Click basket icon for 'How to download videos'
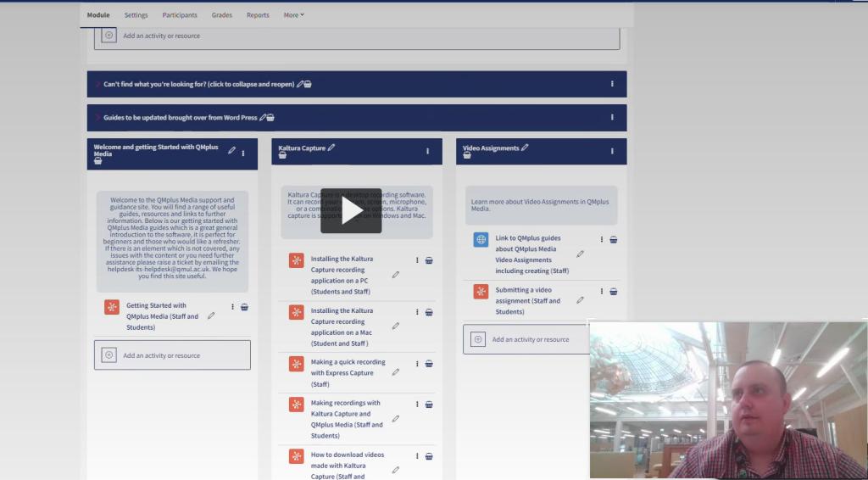 pyautogui.click(x=428, y=456)
